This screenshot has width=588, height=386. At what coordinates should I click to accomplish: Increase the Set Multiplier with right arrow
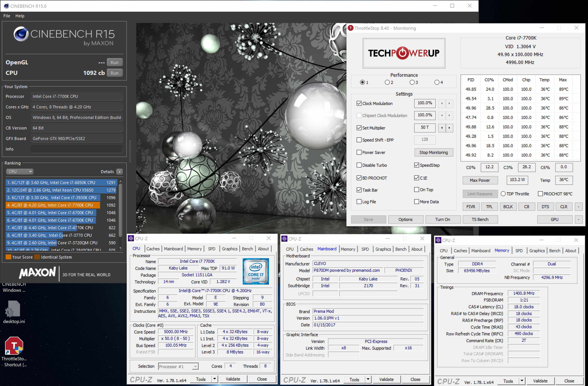(x=449, y=128)
